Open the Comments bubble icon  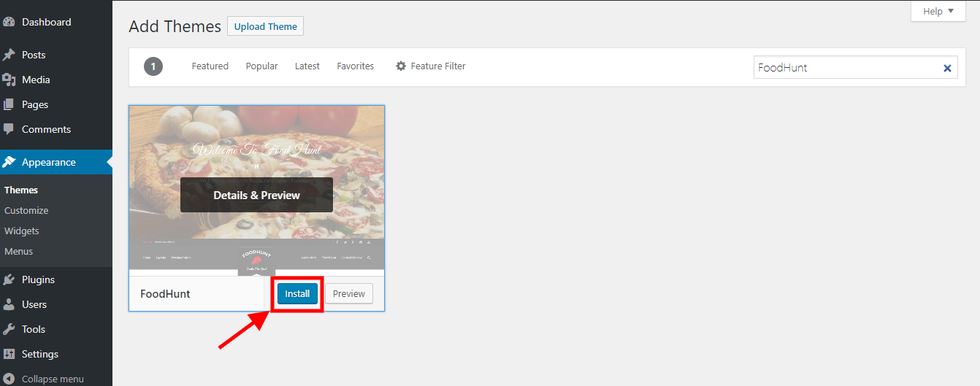coord(9,129)
